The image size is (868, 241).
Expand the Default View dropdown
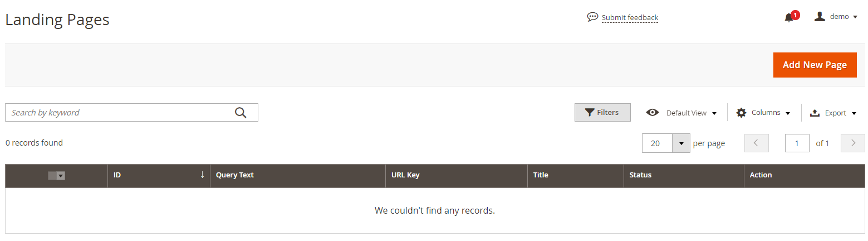tap(690, 113)
